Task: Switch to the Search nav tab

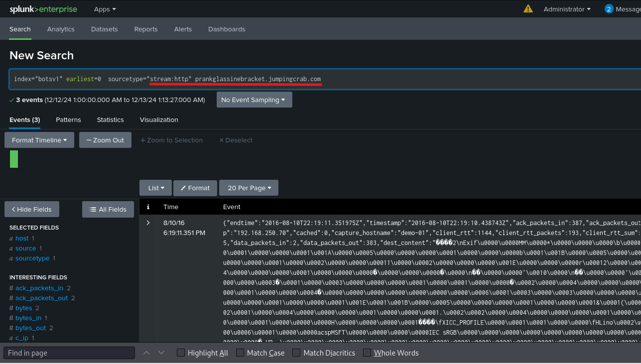Action: pyautogui.click(x=20, y=29)
